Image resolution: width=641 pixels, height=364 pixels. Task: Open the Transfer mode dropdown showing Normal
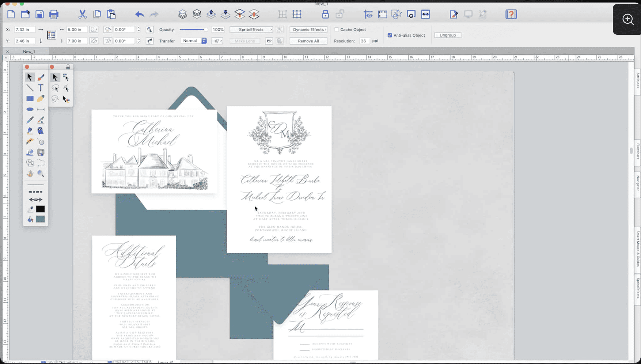(x=194, y=41)
